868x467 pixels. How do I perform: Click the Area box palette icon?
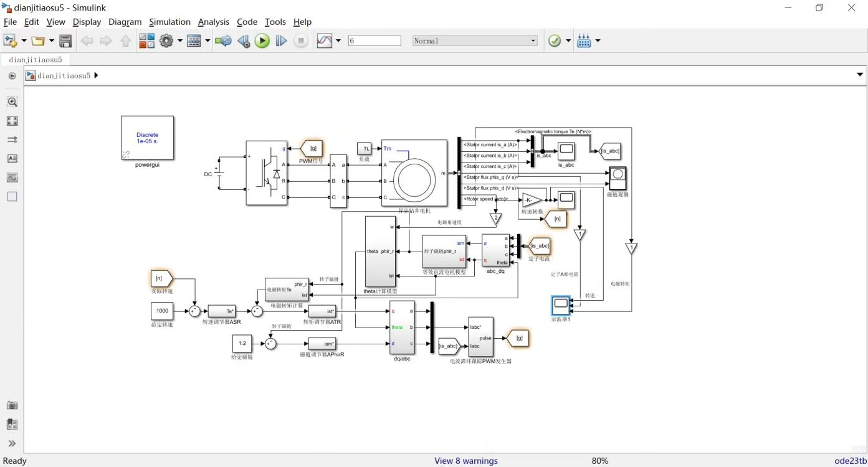[12, 196]
